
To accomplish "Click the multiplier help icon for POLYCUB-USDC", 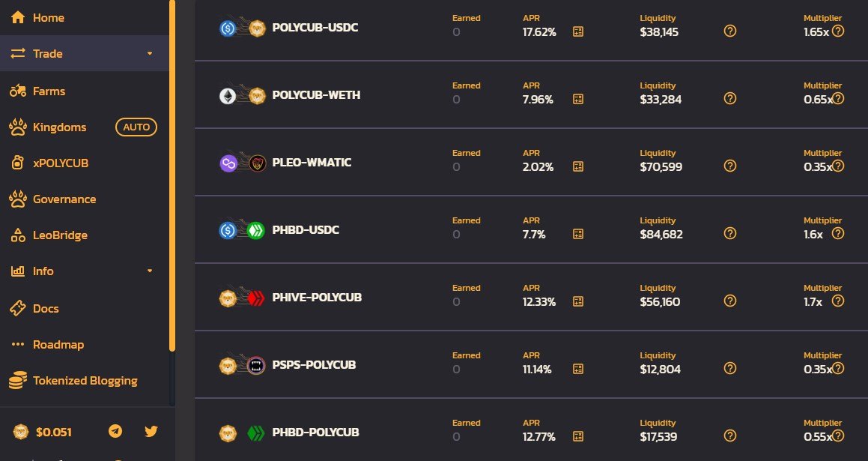I will (x=838, y=31).
